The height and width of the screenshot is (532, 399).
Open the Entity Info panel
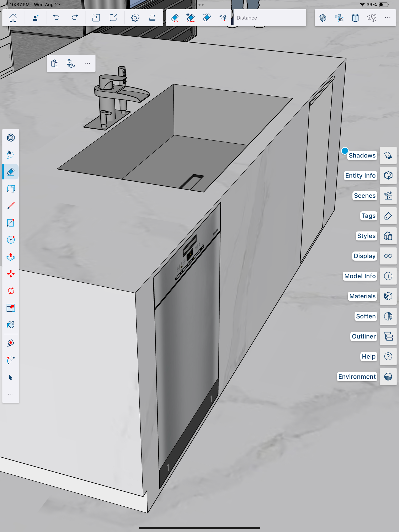pos(388,176)
